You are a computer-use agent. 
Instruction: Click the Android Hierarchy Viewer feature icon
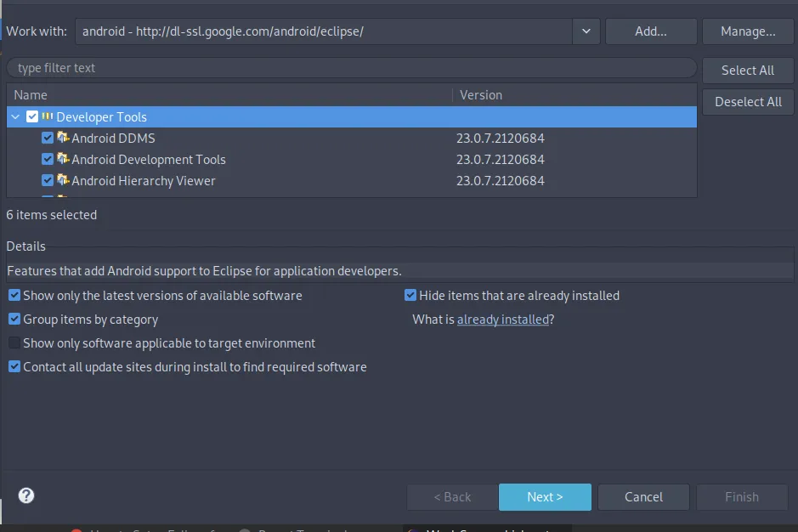(63, 180)
